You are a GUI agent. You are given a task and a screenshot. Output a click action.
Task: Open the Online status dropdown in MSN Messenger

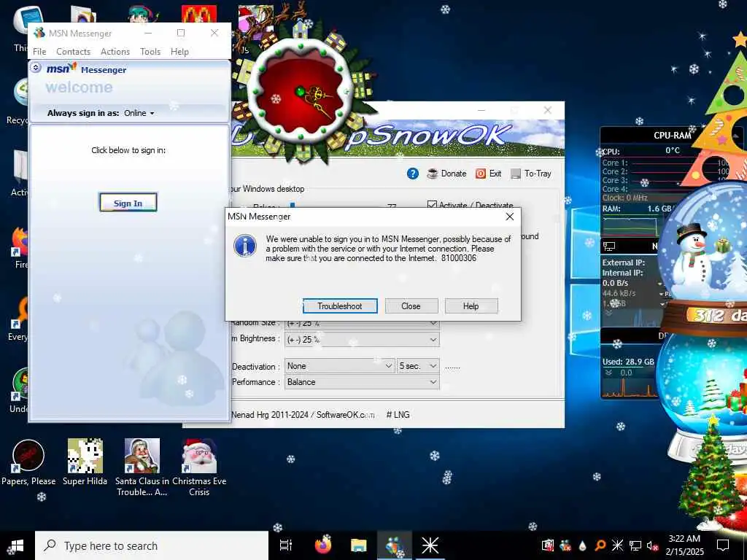pyautogui.click(x=139, y=113)
